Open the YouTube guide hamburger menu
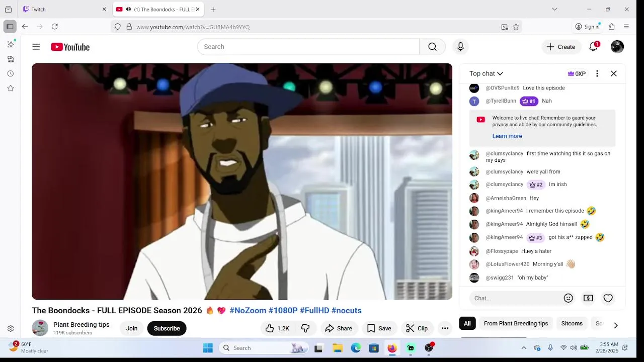The width and height of the screenshot is (644, 362). click(x=36, y=47)
